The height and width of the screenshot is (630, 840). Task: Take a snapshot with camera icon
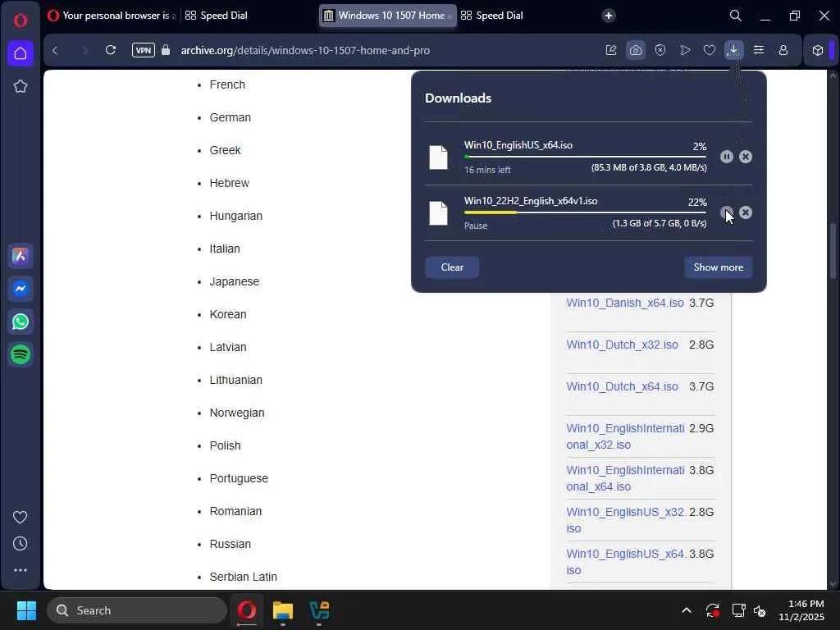(636, 50)
